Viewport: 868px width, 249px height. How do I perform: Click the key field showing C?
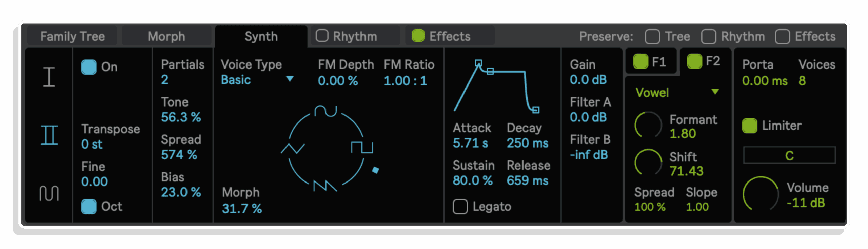coord(789,155)
